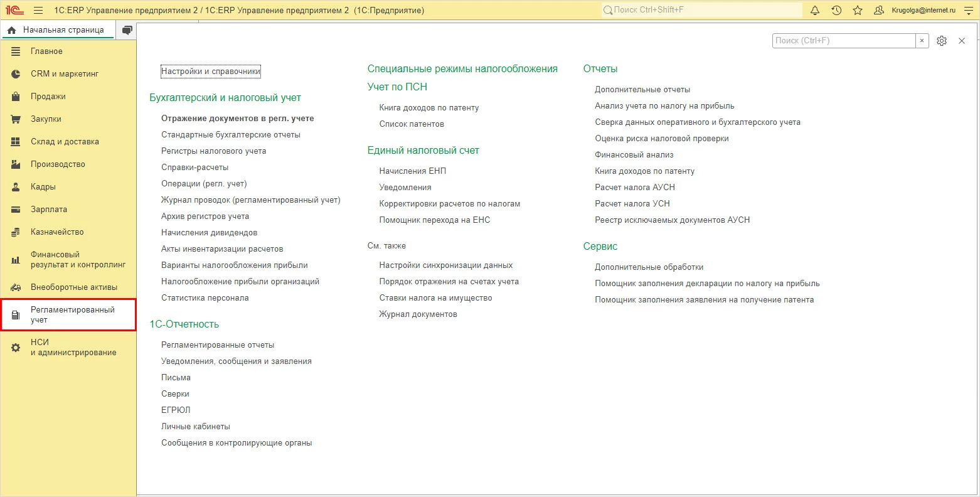The height and width of the screenshot is (497, 980).
Task: Open ЕГРЮЛ link
Action: point(176,410)
